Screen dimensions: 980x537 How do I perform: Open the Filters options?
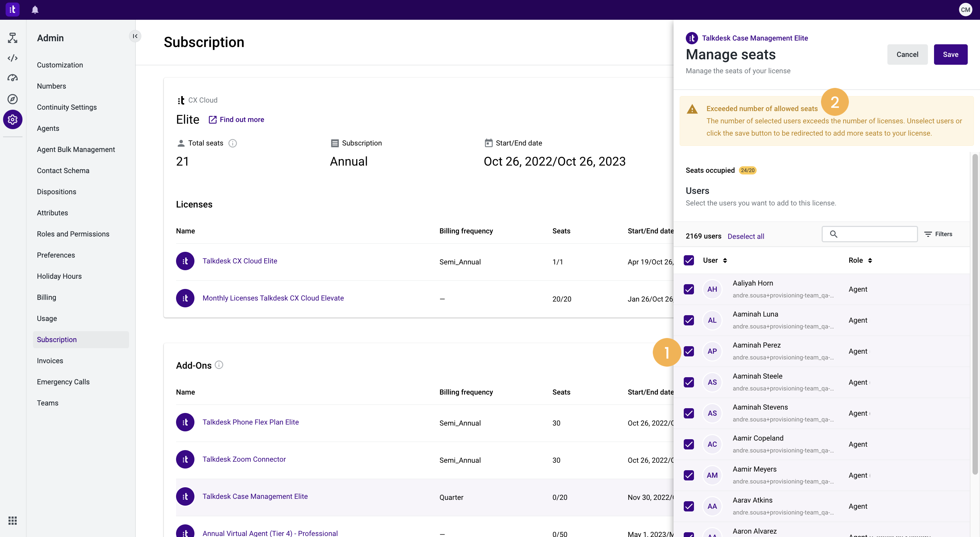pos(938,234)
